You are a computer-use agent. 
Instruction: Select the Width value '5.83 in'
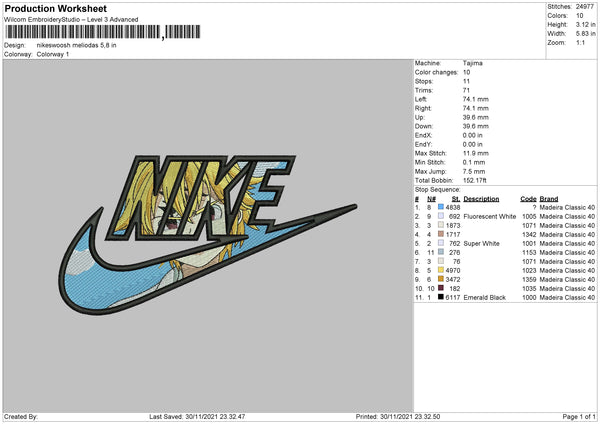(x=585, y=34)
